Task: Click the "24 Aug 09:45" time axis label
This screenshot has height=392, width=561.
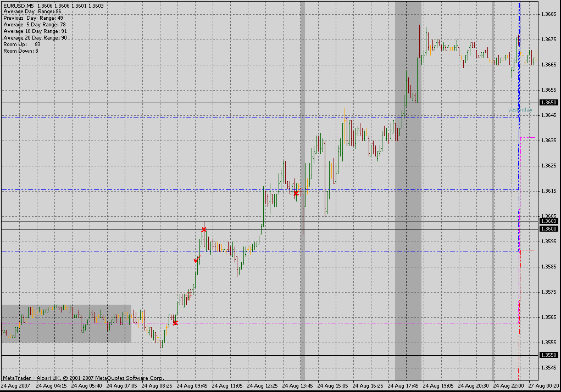Action: pyautogui.click(x=192, y=386)
